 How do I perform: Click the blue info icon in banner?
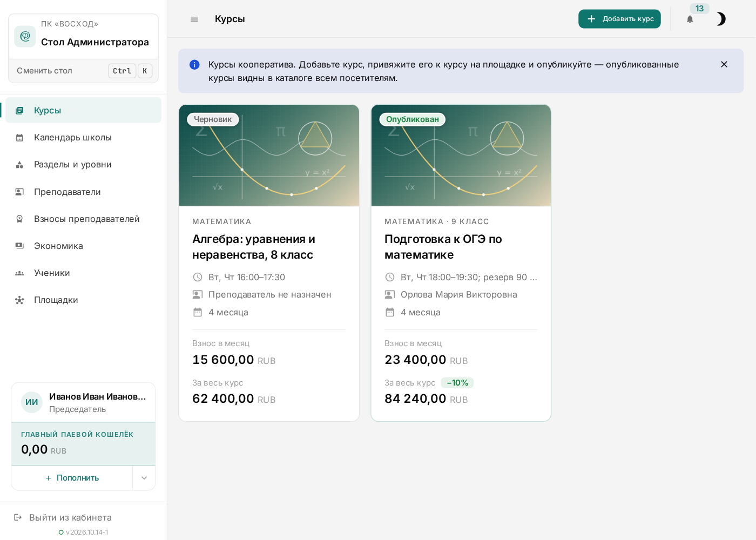pyautogui.click(x=194, y=65)
